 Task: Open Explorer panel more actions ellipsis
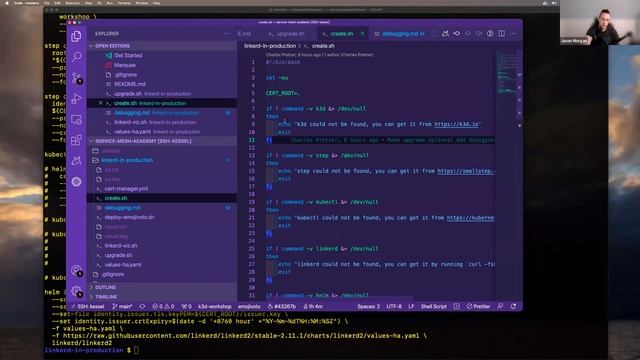click(x=227, y=34)
